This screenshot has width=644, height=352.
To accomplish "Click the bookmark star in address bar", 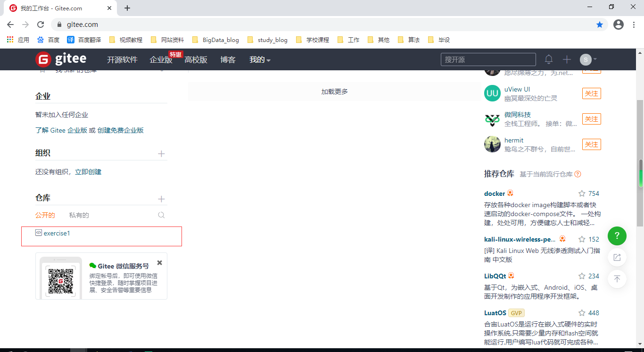I will click(600, 25).
